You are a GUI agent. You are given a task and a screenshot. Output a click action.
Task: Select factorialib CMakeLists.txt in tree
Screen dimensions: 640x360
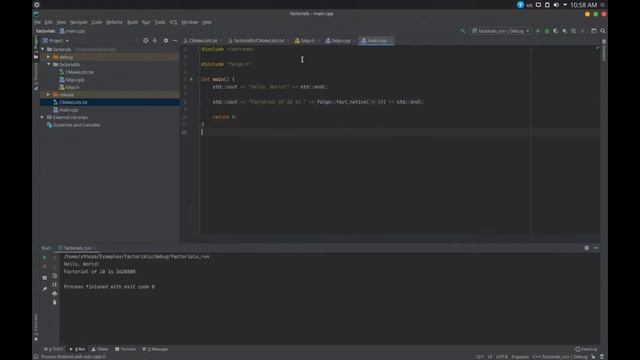(76, 72)
